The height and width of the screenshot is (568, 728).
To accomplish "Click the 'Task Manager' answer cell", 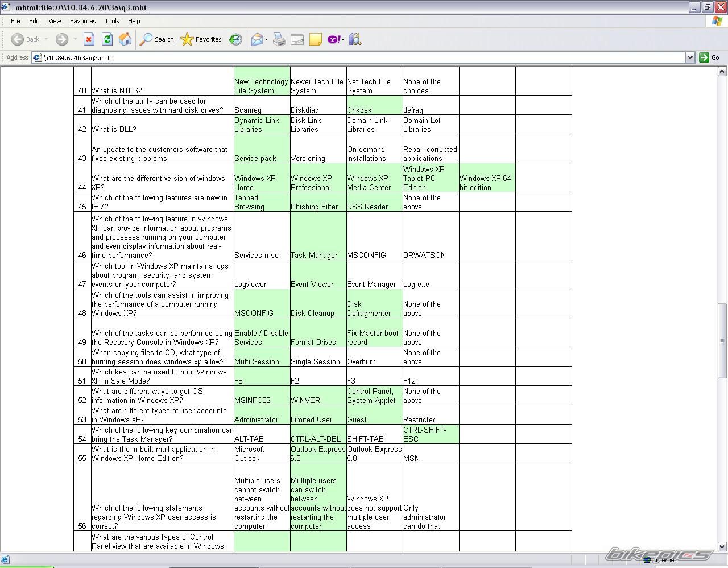I will (318, 236).
